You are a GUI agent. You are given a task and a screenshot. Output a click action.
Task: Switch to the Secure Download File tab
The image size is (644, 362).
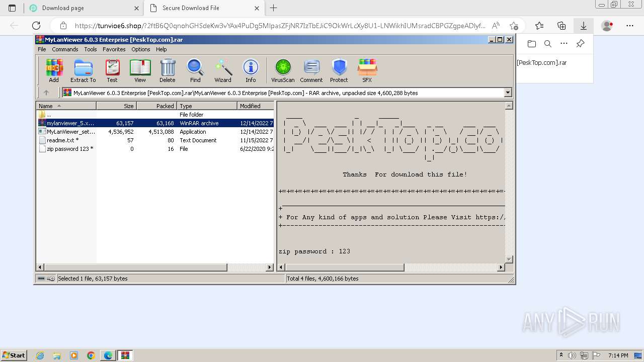(x=204, y=8)
